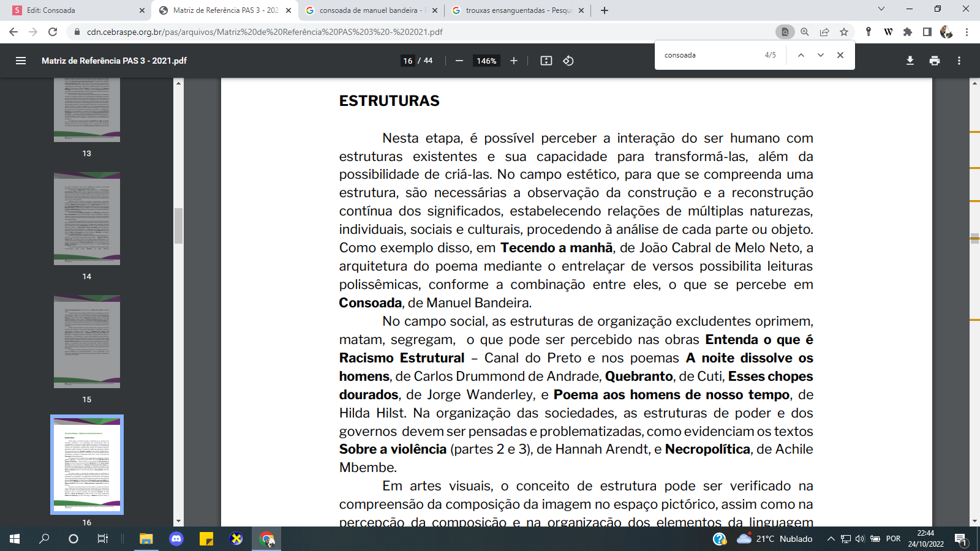Go to previous search match
This screenshot has height=551, width=980.
coord(801,55)
